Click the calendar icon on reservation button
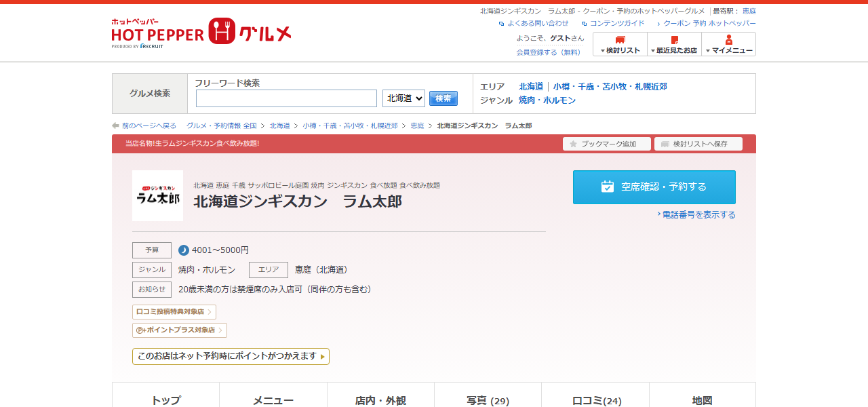This screenshot has width=868, height=407. point(608,187)
